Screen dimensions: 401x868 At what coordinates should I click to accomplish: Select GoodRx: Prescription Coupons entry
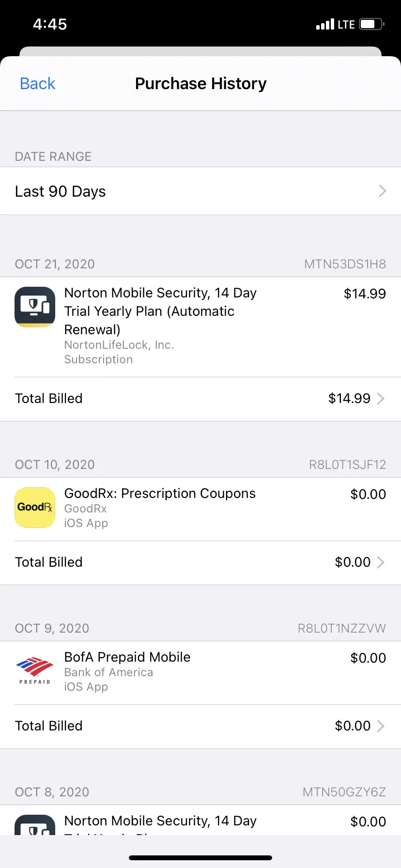tap(200, 509)
